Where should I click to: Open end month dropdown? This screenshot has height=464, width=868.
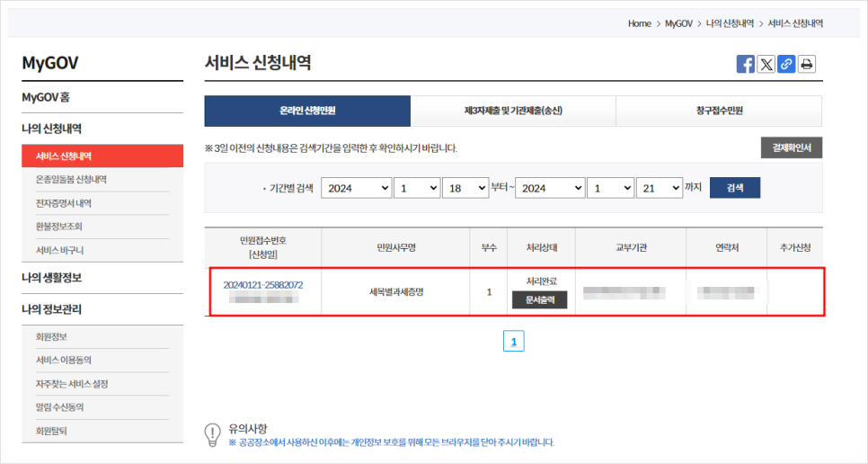(610, 188)
